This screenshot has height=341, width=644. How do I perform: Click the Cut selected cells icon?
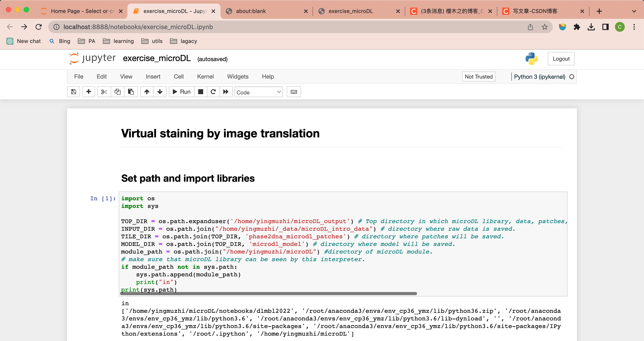(x=104, y=92)
